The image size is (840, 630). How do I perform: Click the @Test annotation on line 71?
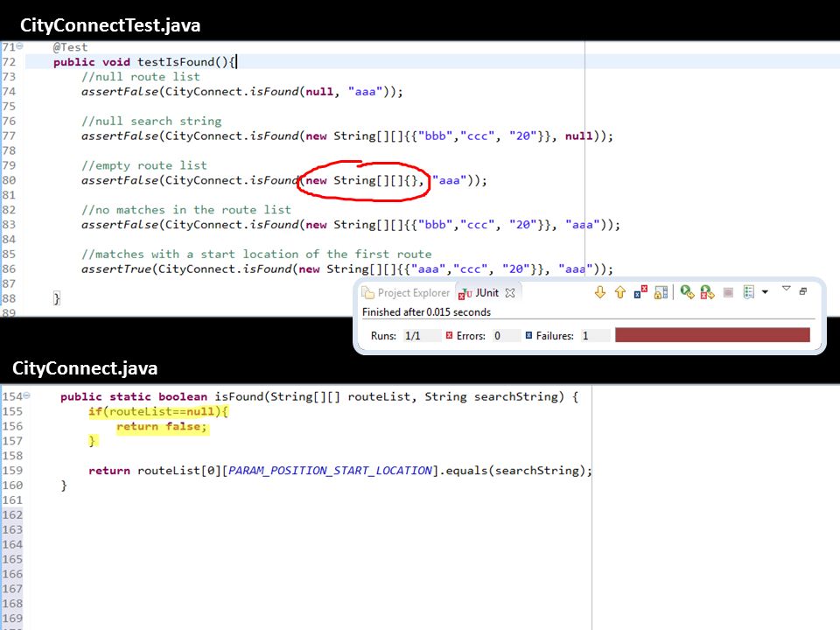[70, 47]
